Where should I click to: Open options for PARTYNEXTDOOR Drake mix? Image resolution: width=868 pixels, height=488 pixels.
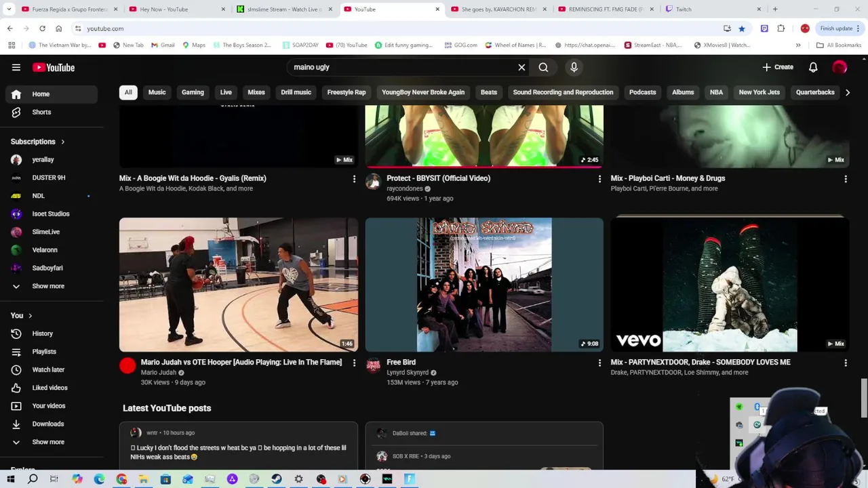coord(846,363)
